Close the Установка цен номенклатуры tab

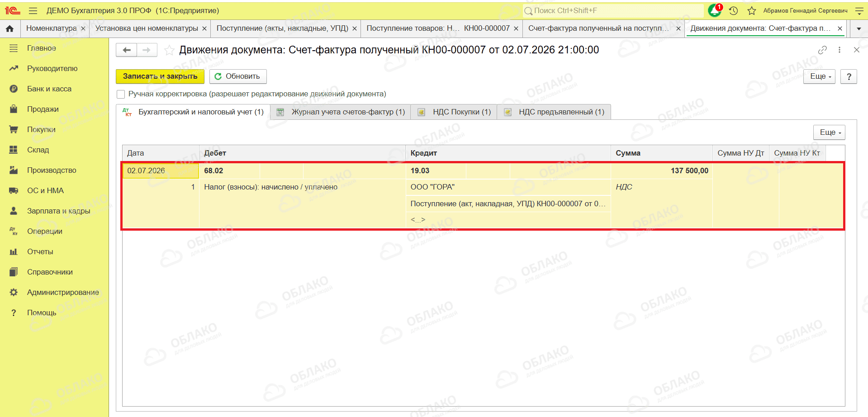tap(204, 28)
